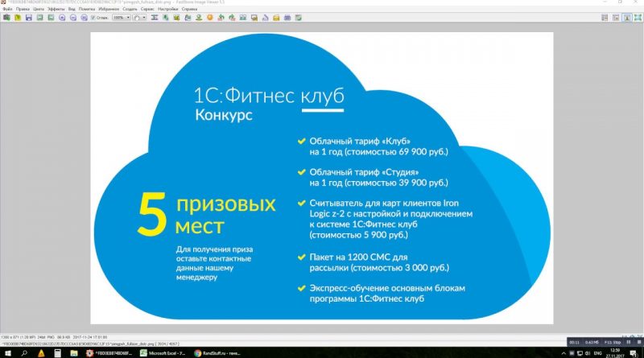Screen dimensions: 644x358
Task: Click the F11: Stop recorder button
Action: [x=613, y=343]
